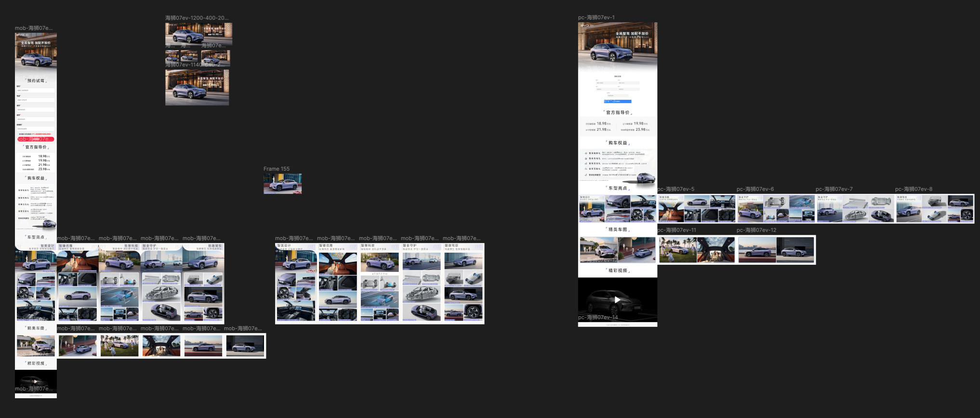Image resolution: width=980 pixels, height=418 pixels.
Task: Open pc-海狮07ev-7 body frame thumbnail
Action: pos(856,208)
